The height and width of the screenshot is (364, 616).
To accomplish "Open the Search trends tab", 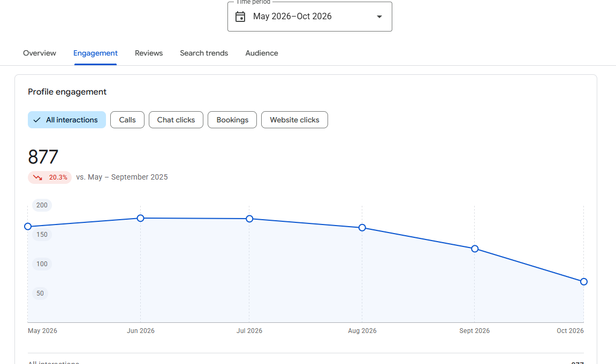I will coord(204,53).
